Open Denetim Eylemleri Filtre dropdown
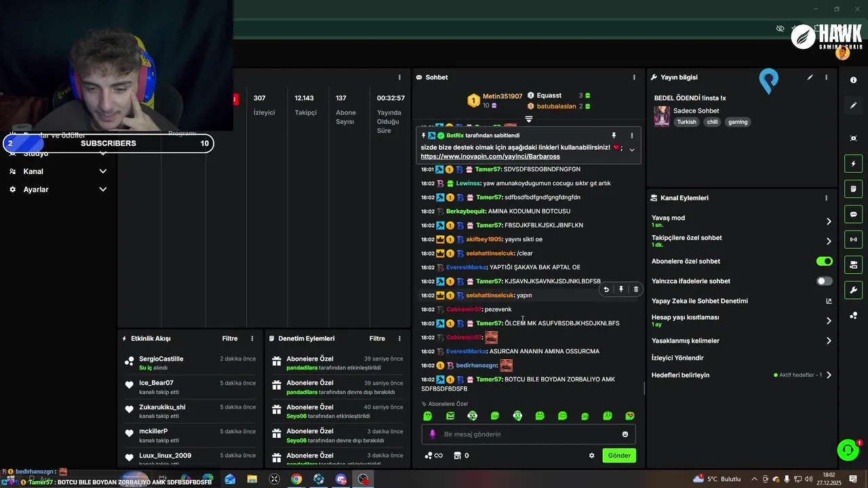Viewport: 868px width, 488px height. [377, 338]
